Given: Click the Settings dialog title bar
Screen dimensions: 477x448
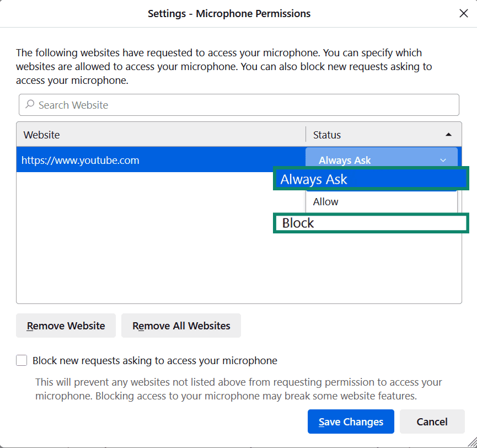Looking at the screenshot, I should coord(229,13).
